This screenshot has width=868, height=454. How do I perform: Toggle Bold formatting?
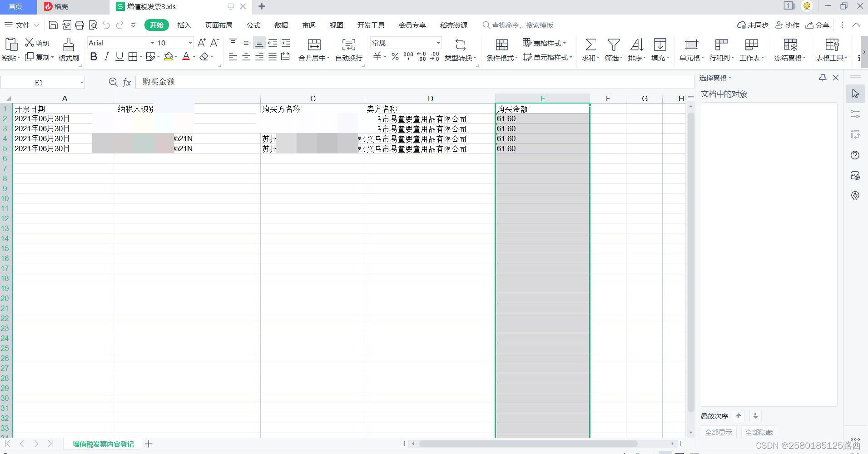94,57
